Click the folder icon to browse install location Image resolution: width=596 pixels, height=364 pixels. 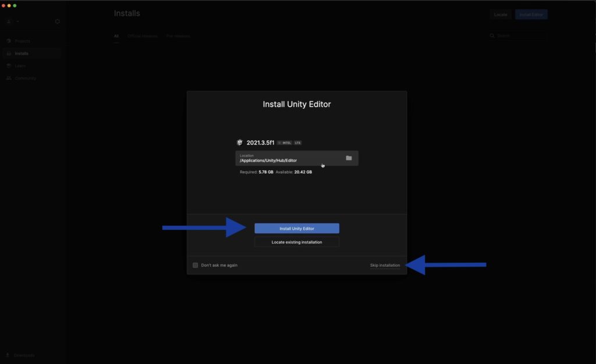point(349,158)
